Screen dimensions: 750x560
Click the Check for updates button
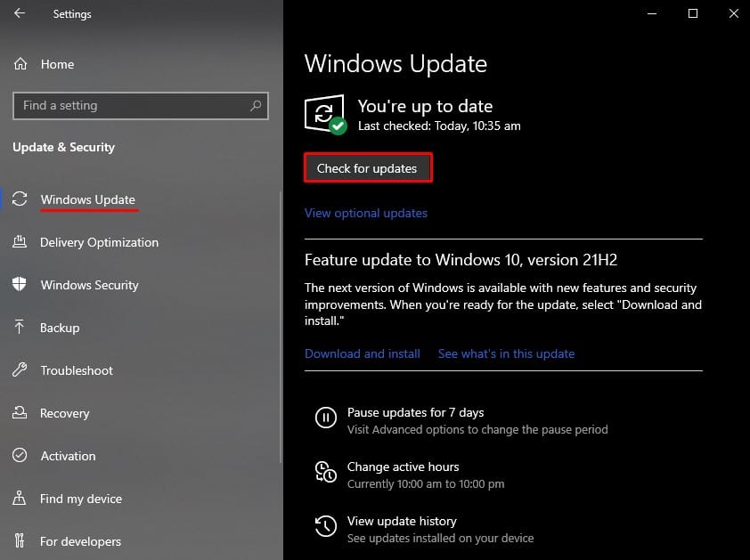(368, 168)
